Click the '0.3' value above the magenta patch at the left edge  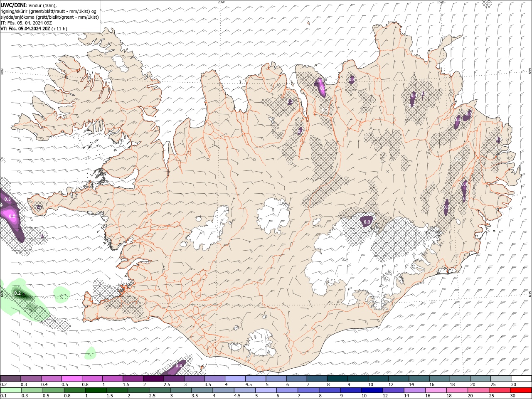pos(7,199)
